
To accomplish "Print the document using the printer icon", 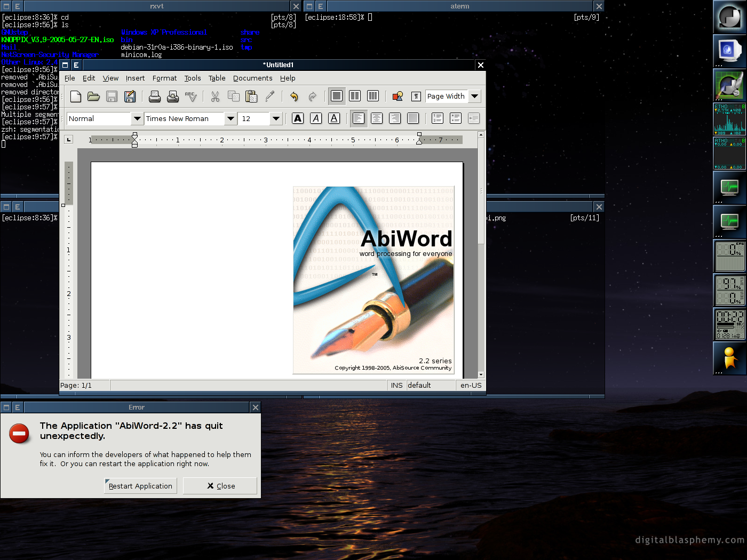I will 155,97.
